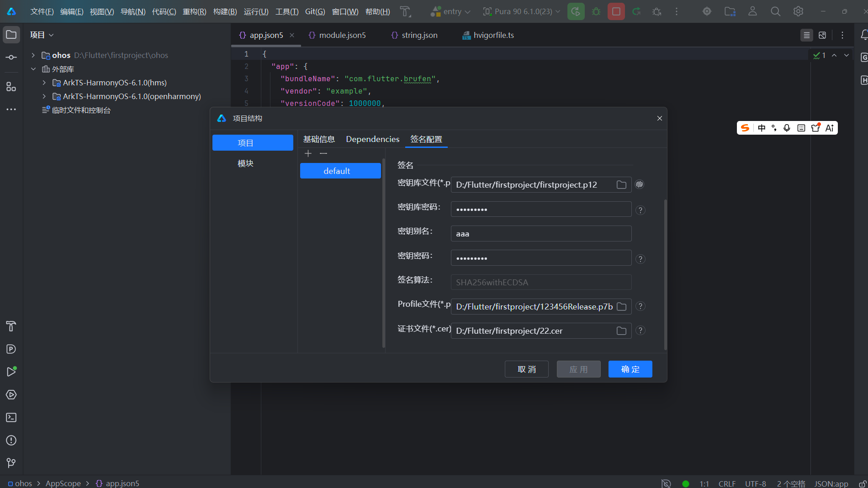Select the default signing config
868x488 pixels.
[340, 171]
